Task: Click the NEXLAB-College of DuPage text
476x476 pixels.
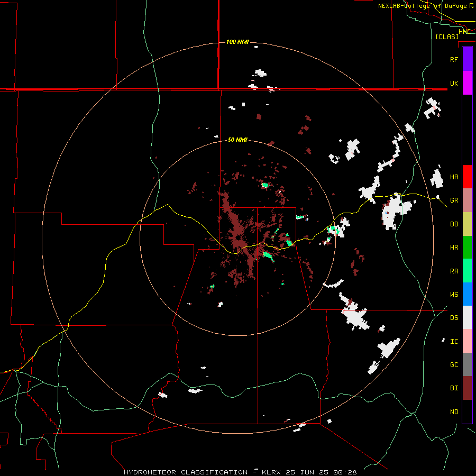Action: point(422,6)
